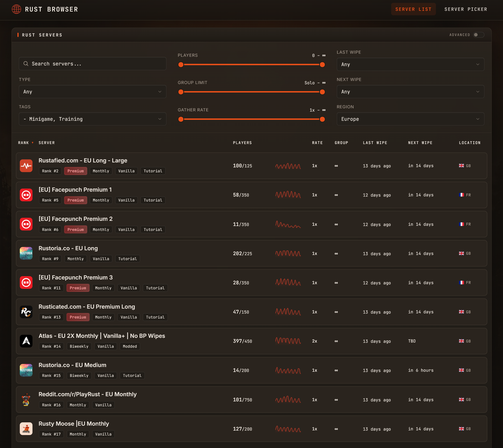Click the player activity graph for Atlas EU 2X
Image resolution: width=503 pixels, height=448 pixels.
(288, 341)
